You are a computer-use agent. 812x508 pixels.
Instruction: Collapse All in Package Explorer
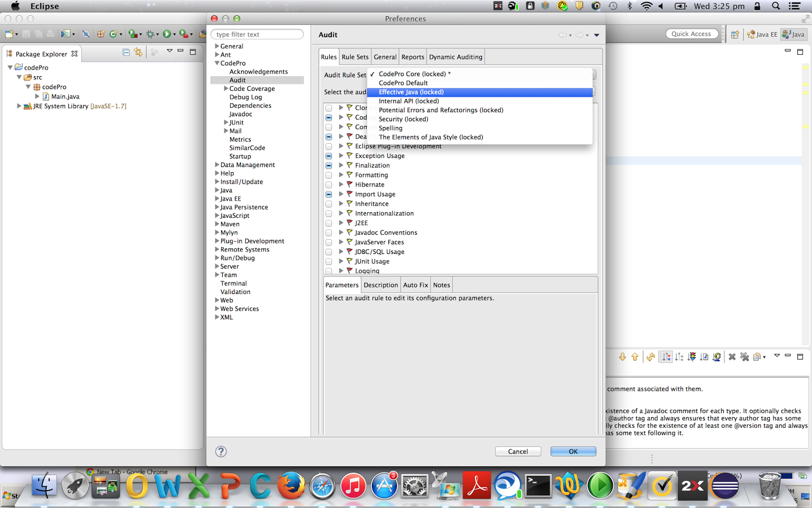tap(126, 52)
